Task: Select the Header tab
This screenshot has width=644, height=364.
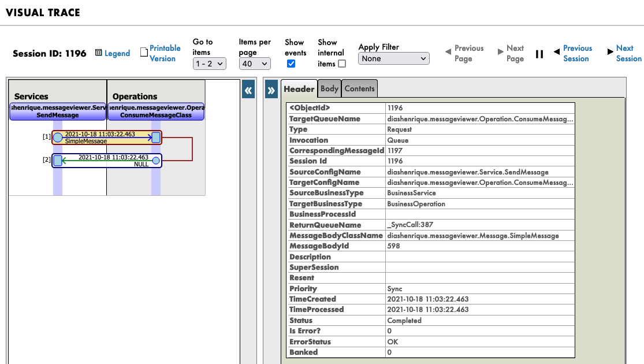Action: pyautogui.click(x=299, y=89)
